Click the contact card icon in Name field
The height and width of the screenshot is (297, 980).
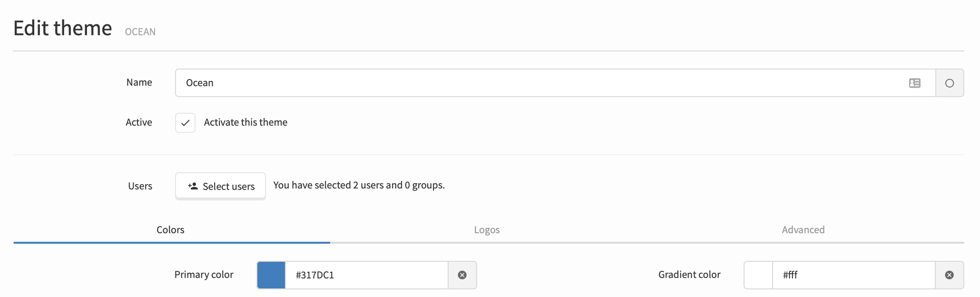tap(914, 83)
